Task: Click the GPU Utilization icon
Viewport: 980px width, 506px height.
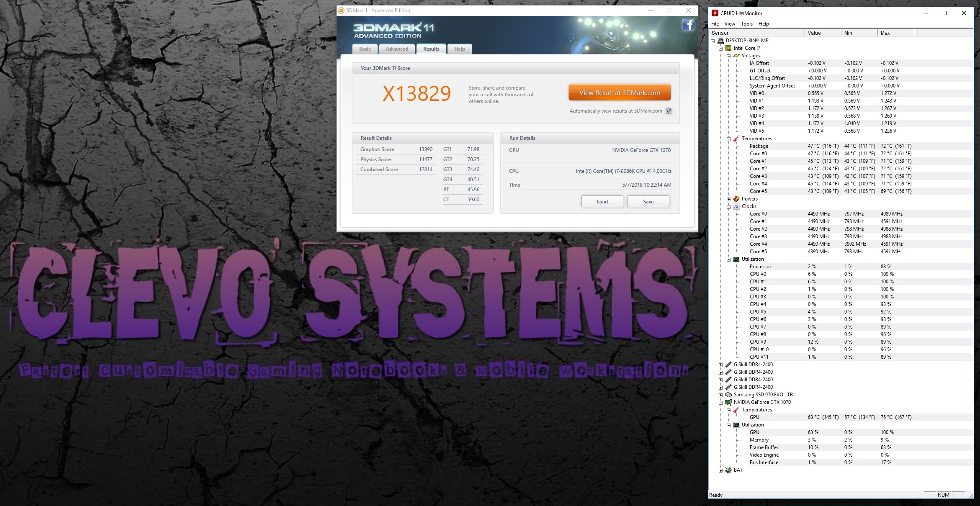Action: (x=736, y=425)
